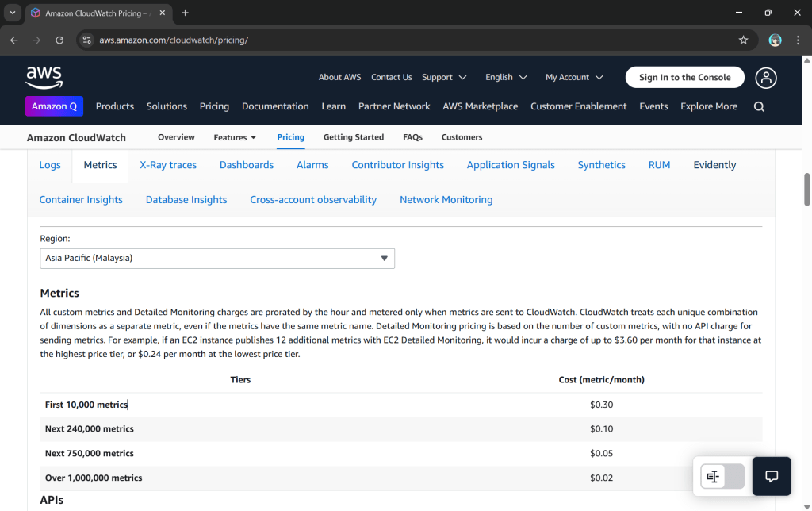Viewport: 812px width, 511px height.
Task: Open the Features dropdown menu
Action: click(x=235, y=137)
